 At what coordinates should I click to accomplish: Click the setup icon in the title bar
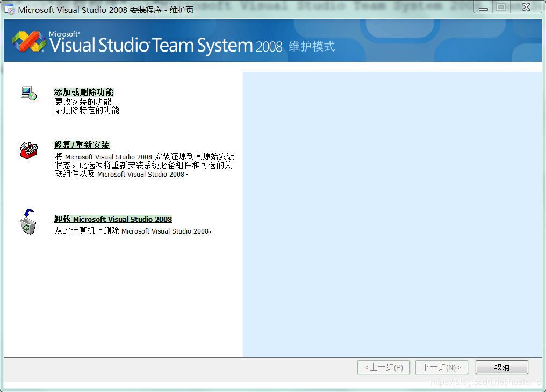9,8
